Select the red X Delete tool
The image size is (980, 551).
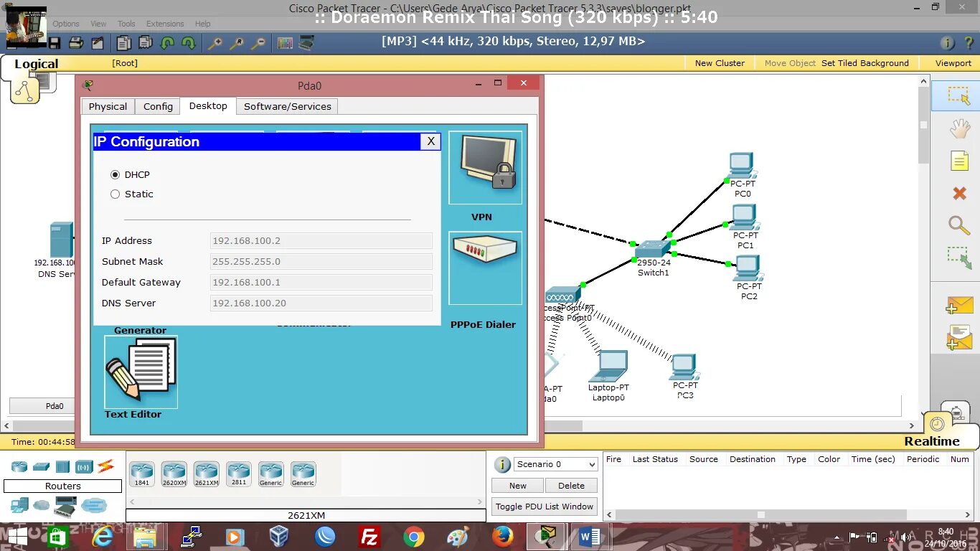(959, 193)
